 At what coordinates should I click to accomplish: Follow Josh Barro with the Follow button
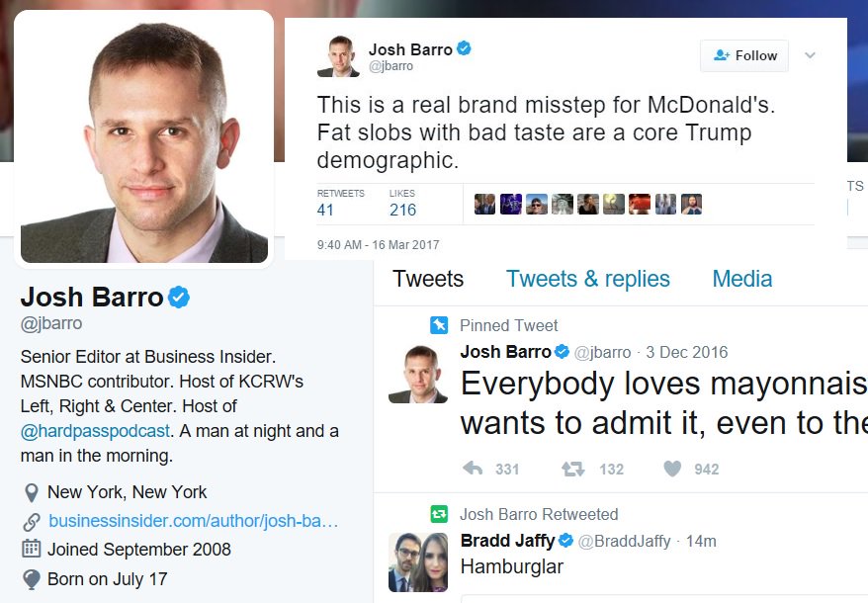pyautogui.click(x=744, y=56)
